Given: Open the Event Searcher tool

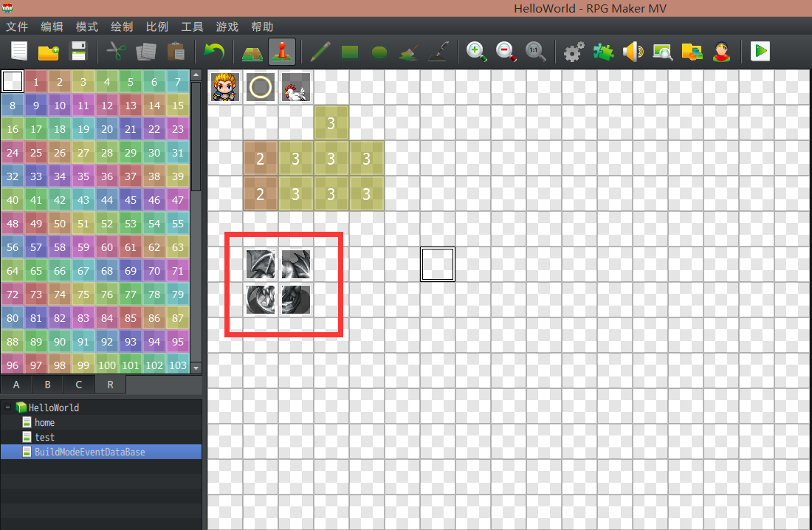Looking at the screenshot, I should coord(662,51).
